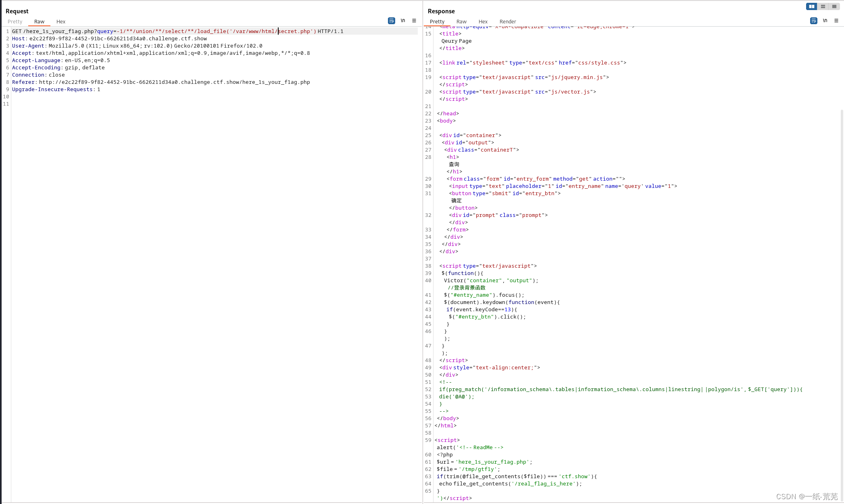Image resolution: width=844 pixels, height=504 pixels.
Task: Click the preg_match information_schema line
Action: 621,389
